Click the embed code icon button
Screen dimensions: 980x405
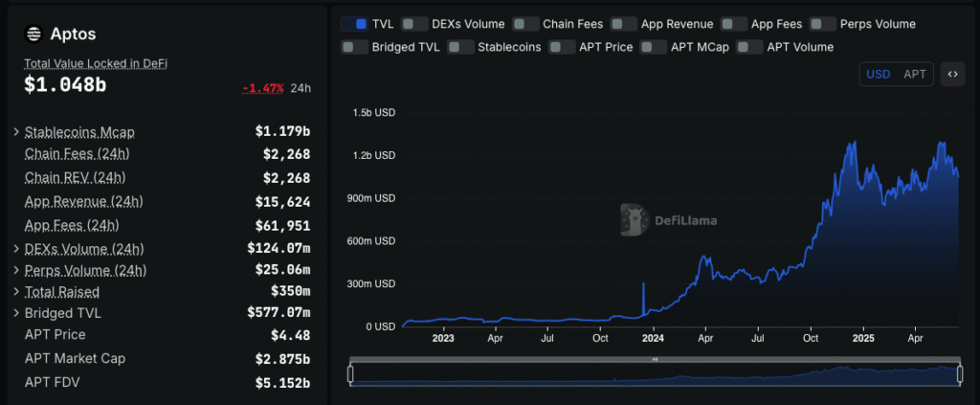pos(952,74)
